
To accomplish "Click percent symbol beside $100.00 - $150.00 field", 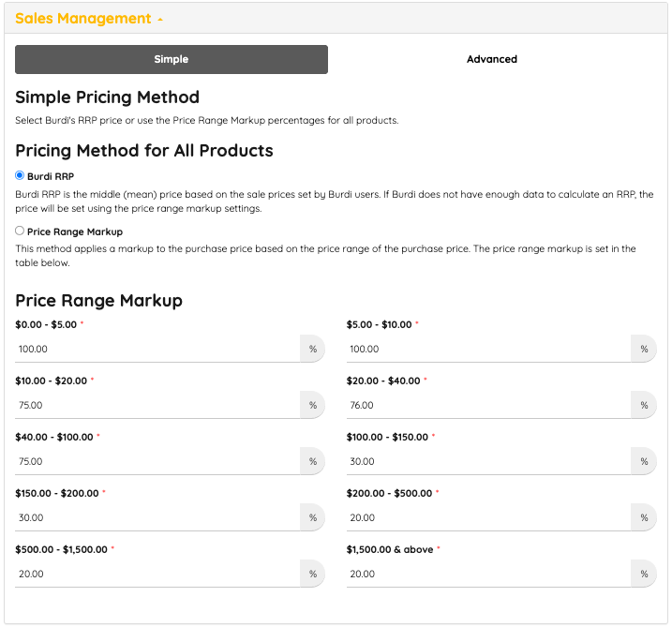I will pos(644,461).
